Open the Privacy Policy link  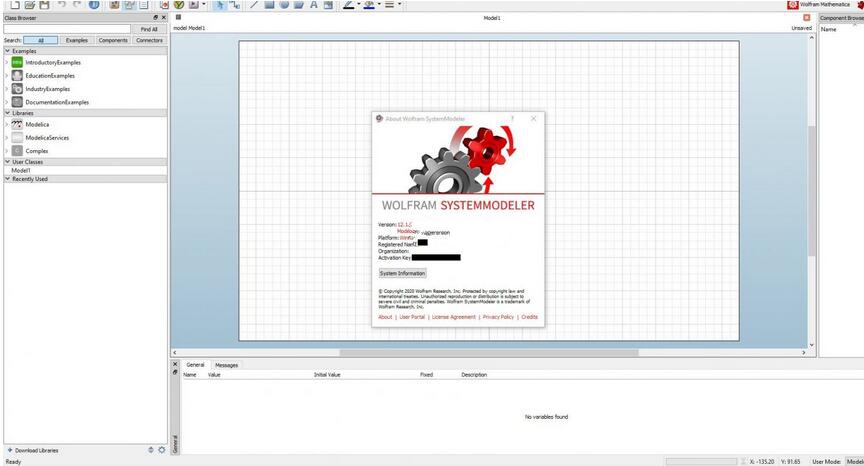498,317
